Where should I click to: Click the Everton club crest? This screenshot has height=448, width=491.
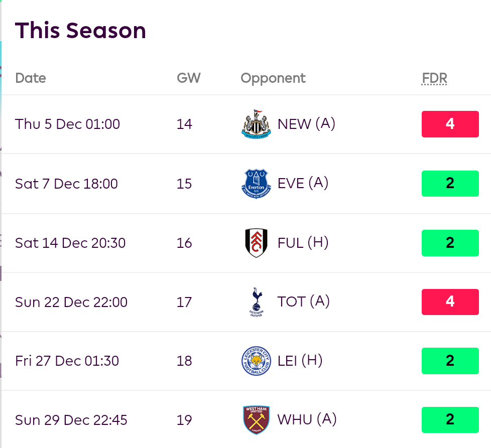point(256,184)
